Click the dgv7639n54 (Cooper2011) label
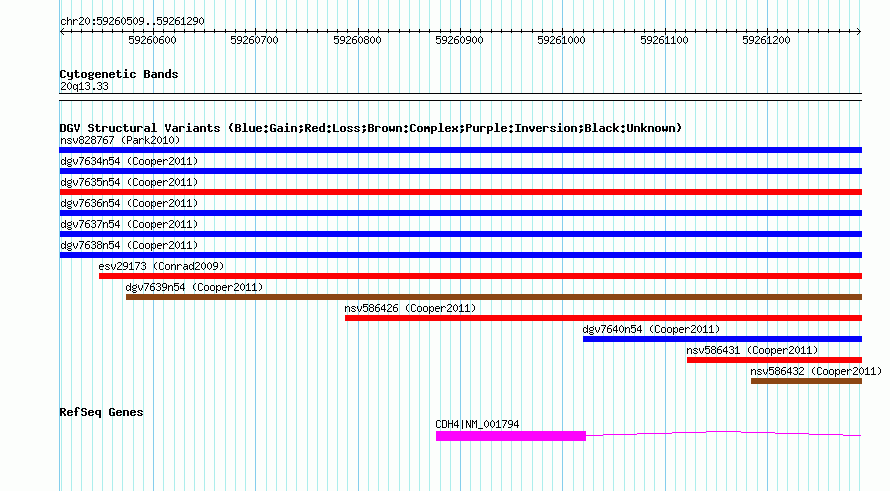Image resolution: width=890 pixels, height=491 pixels. point(195,287)
